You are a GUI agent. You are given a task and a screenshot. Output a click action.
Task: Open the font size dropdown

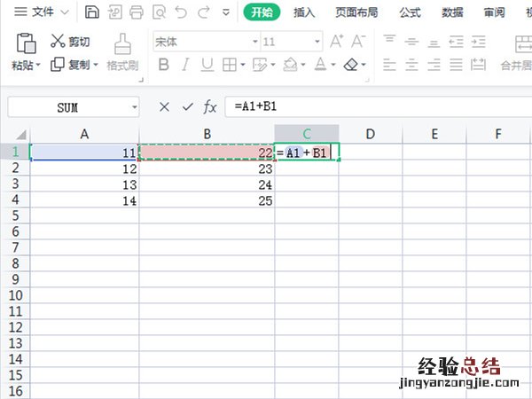tap(318, 42)
